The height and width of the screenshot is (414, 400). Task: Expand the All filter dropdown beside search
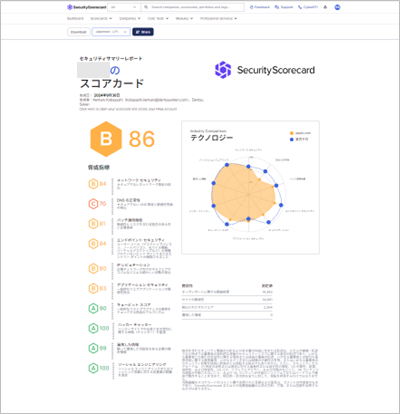[124, 7]
